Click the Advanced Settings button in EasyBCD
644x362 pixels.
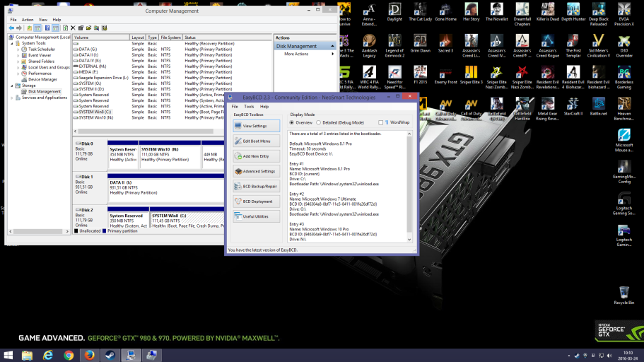[x=257, y=171]
